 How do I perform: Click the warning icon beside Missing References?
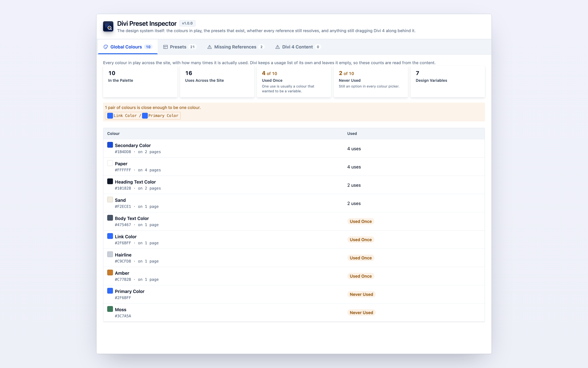click(x=209, y=47)
